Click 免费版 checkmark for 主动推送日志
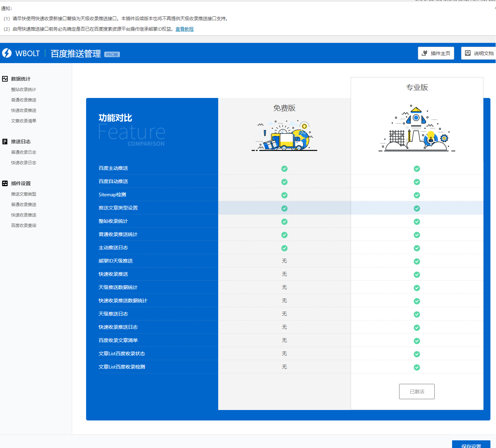496x448 pixels. point(284,248)
